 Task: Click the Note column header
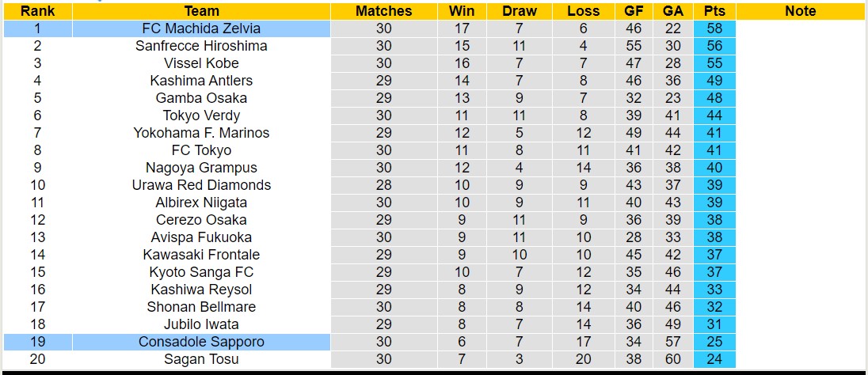(x=800, y=11)
